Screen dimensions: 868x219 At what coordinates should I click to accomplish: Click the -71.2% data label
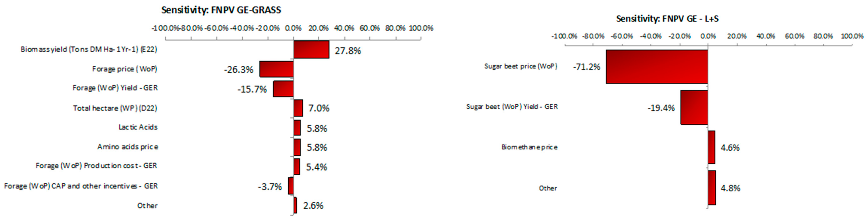coord(587,67)
